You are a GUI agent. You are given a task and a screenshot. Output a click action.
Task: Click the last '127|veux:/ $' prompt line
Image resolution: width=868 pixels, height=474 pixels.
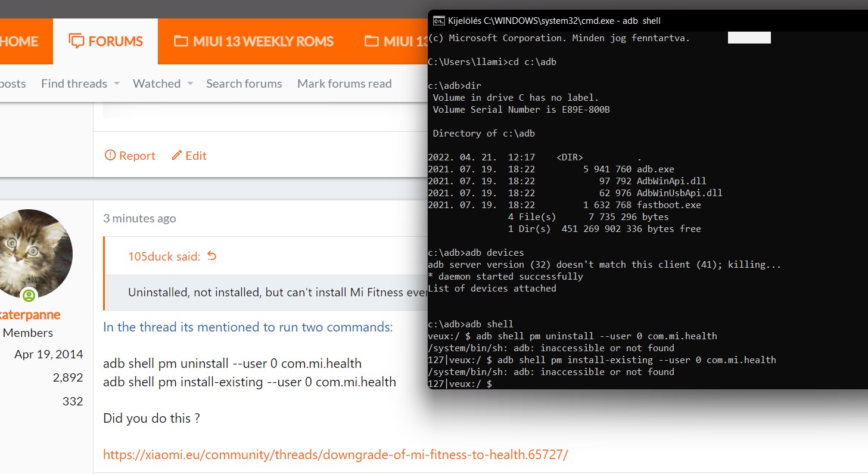(460, 384)
